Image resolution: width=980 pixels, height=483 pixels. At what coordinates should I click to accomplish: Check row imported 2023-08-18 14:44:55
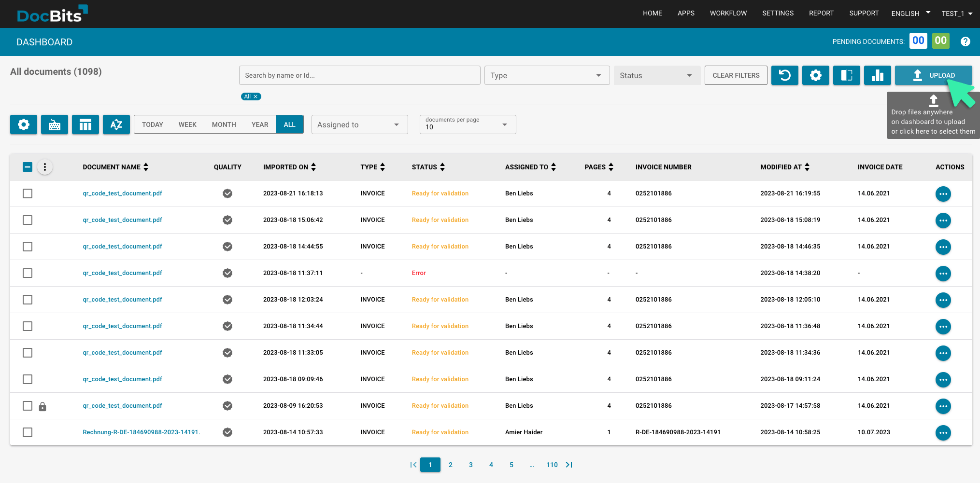(x=28, y=247)
